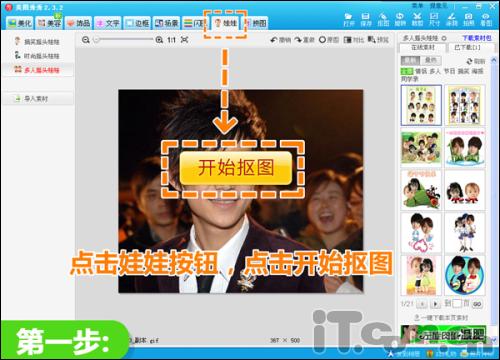Open a file with the 打开 folder icon

349,19
